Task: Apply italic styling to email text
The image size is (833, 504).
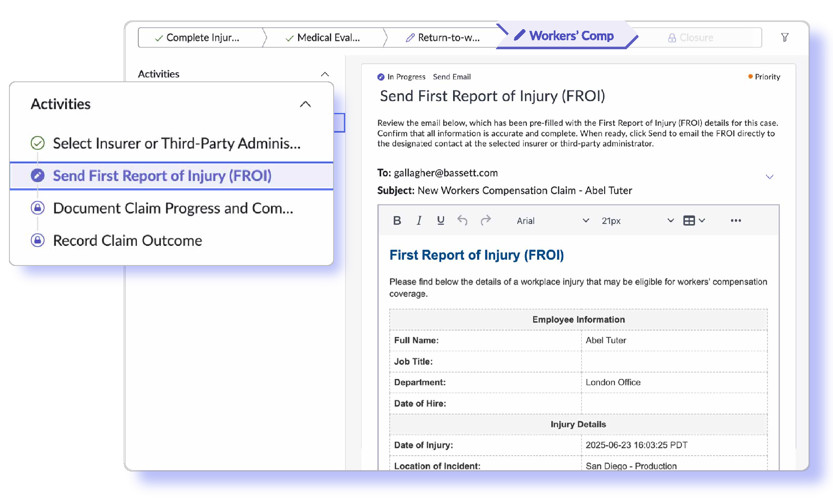Action: tap(419, 221)
